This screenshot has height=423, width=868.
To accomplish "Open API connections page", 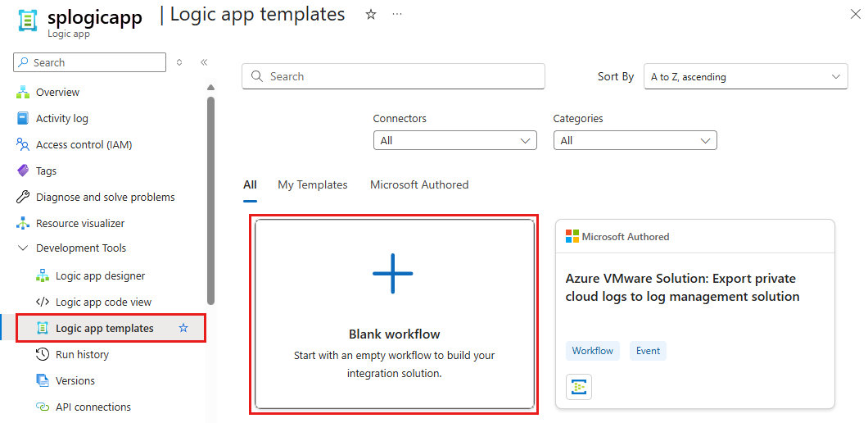I will (x=93, y=407).
